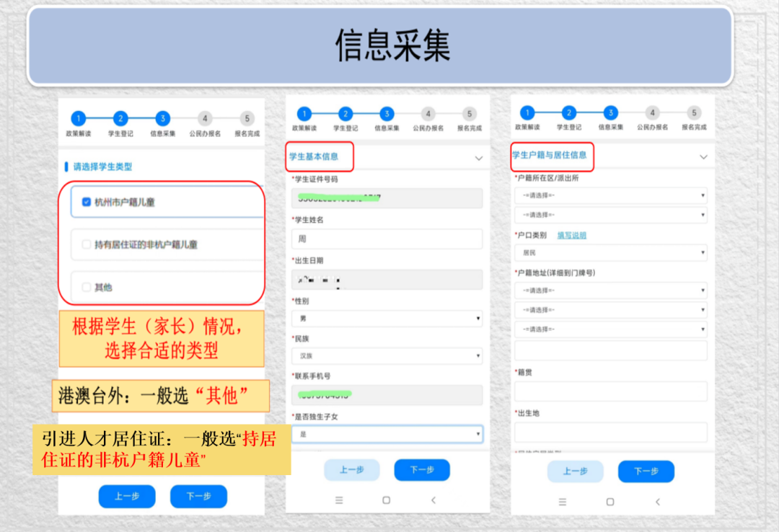Click step 4 公民办报名 circle in left phone
This screenshot has height=532, width=779.
[205, 118]
